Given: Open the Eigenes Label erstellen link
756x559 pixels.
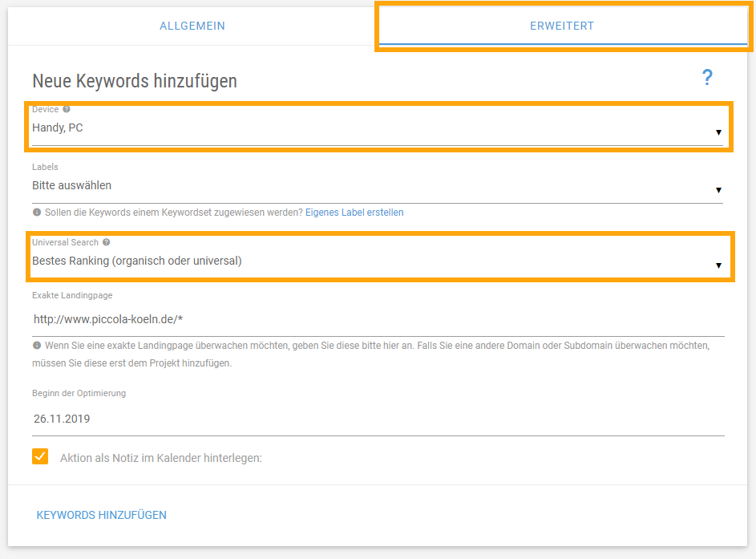Looking at the screenshot, I should [x=354, y=213].
